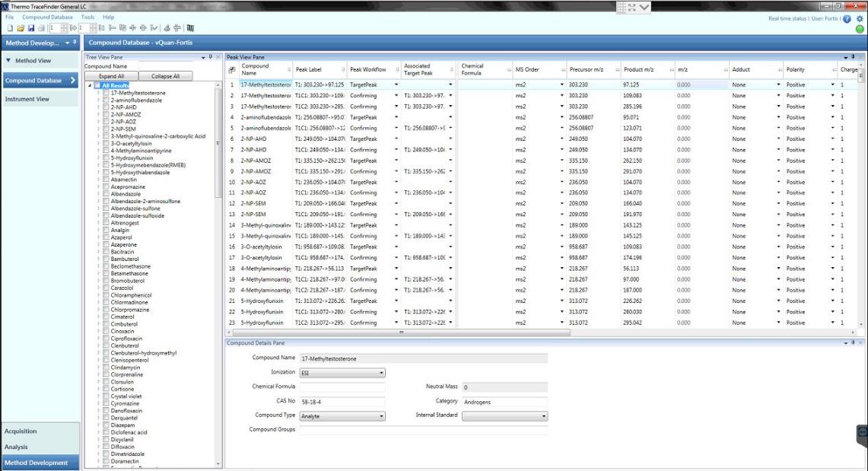
Task: Click the pin icon on Method Development header
Action: pyautogui.click(x=75, y=42)
